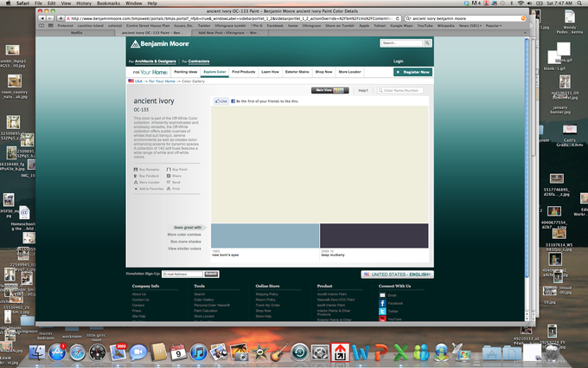Click the Safari add bookmark plus button
Image resolution: width=588 pixels, height=368 pixels.
tap(61, 18)
